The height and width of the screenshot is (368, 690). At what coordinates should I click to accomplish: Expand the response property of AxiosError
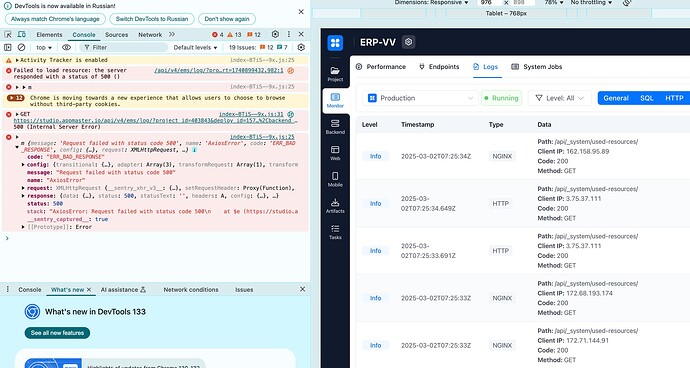[x=23, y=195]
